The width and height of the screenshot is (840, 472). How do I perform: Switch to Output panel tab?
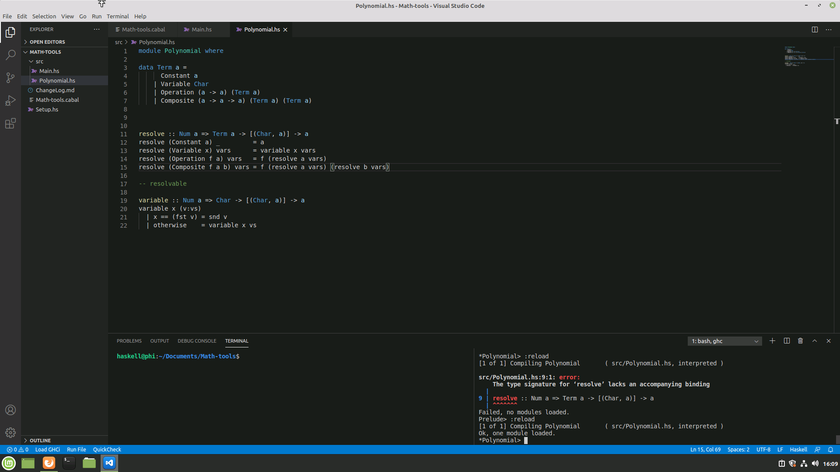pyautogui.click(x=159, y=341)
